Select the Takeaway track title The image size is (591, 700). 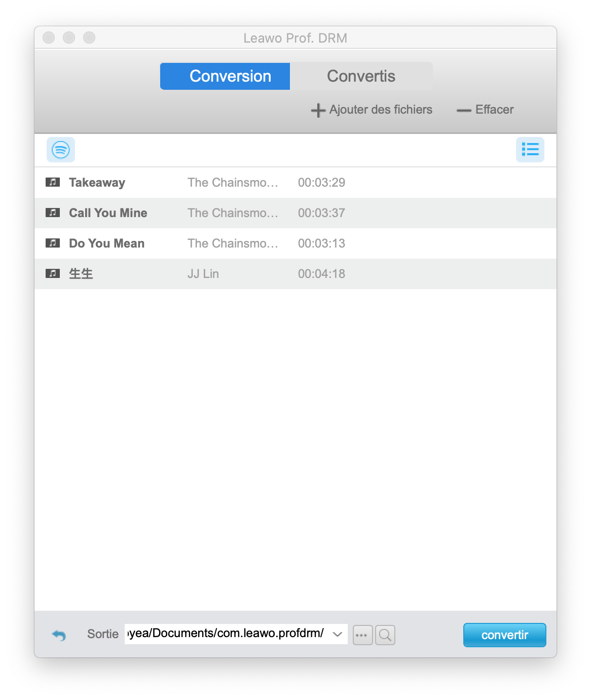tap(97, 183)
